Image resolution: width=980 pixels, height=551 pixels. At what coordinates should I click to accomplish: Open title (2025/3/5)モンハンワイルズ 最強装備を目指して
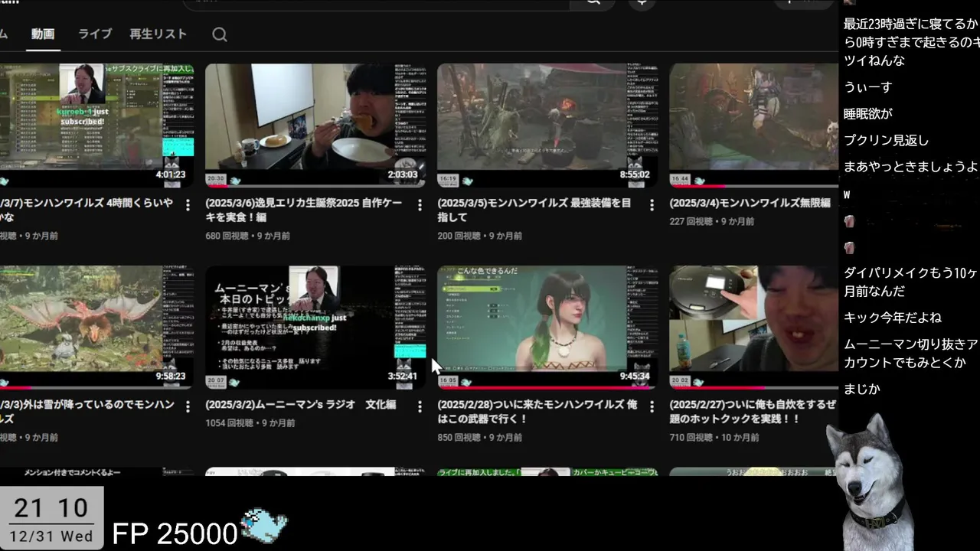(534, 210)
